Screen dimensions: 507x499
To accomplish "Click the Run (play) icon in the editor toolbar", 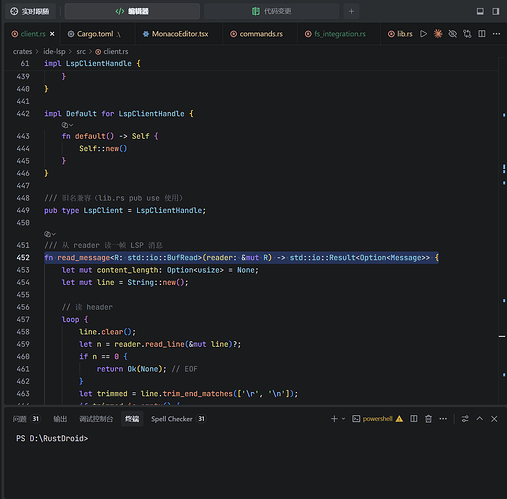I will (x=423, y=34).
